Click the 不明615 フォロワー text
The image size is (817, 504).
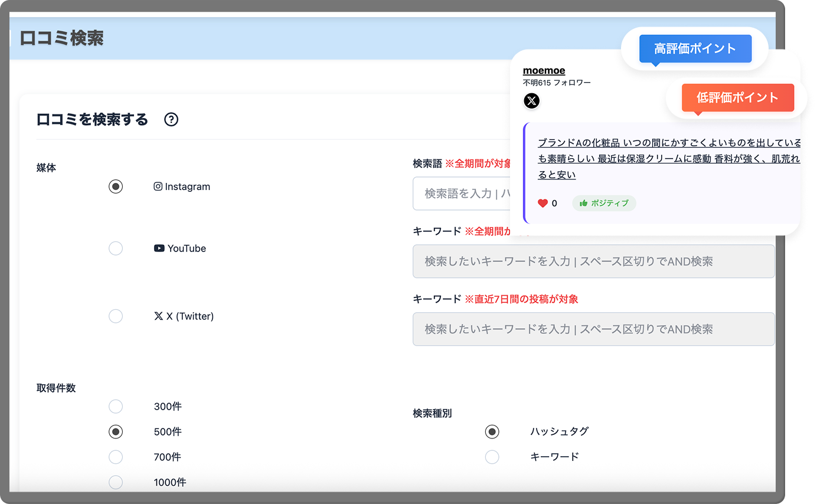point(557,83)
